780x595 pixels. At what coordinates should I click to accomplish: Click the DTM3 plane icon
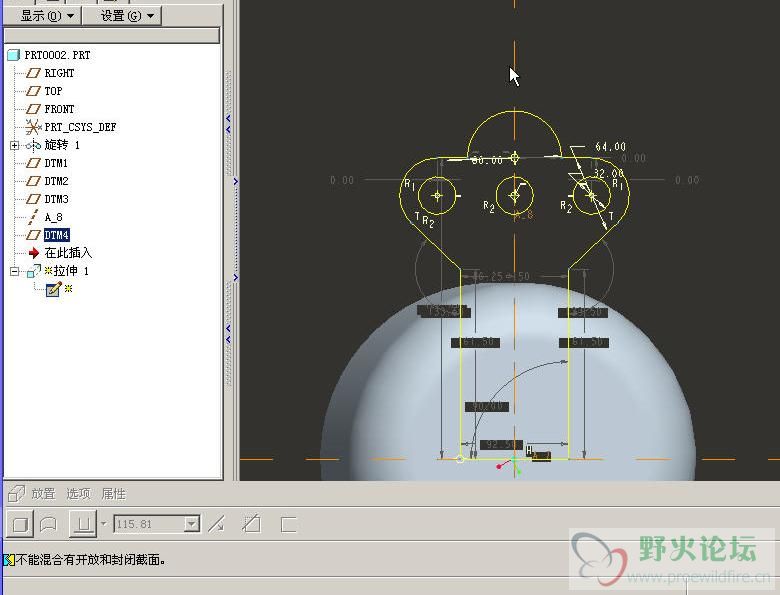pyautogui.click(x=33, y=199)
